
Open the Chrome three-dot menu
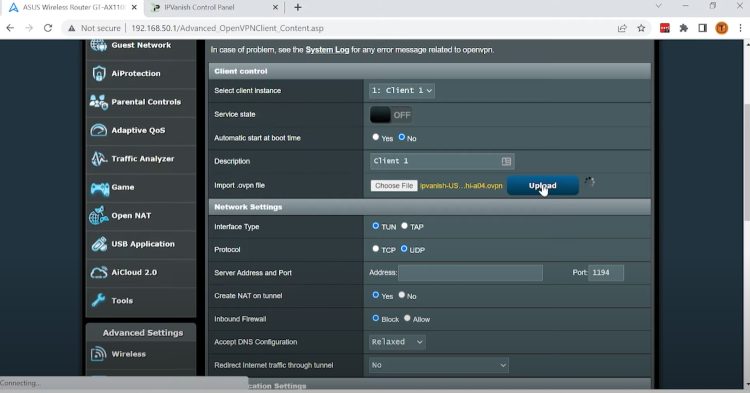pos(740,28)
